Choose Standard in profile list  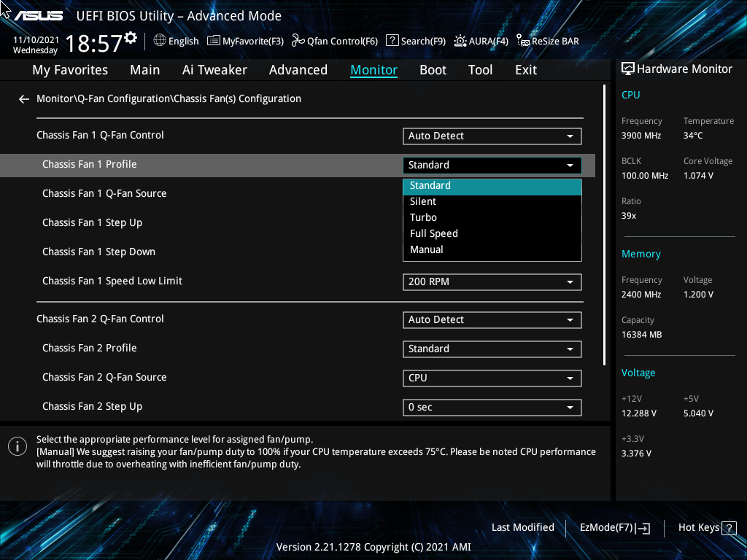point(492,186)
